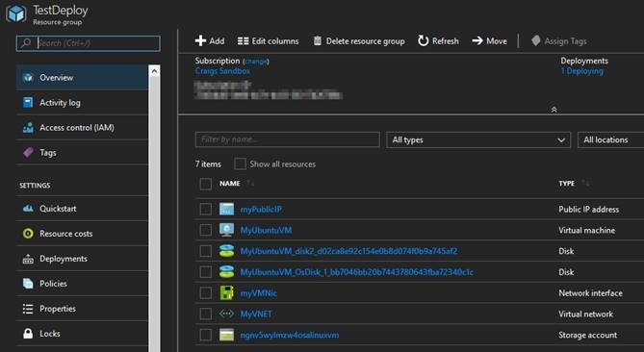Check the storage account row checkbox
644x352 pixels.
205,335
